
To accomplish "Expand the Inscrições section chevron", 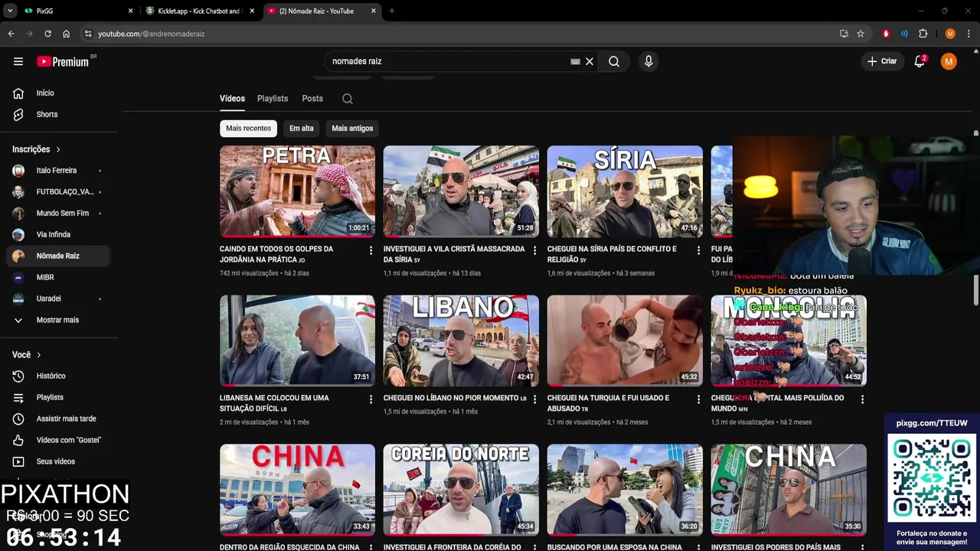I will [58, 149].
